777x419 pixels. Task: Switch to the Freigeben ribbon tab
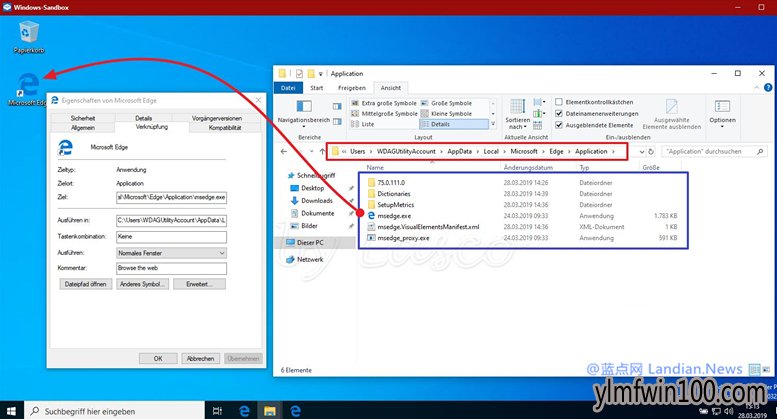[x=352, y=88]
